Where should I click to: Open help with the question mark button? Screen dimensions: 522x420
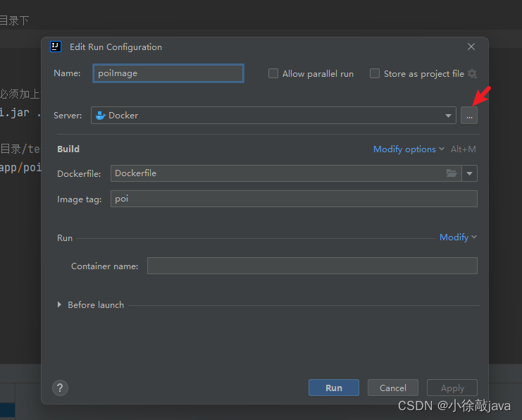61,388
